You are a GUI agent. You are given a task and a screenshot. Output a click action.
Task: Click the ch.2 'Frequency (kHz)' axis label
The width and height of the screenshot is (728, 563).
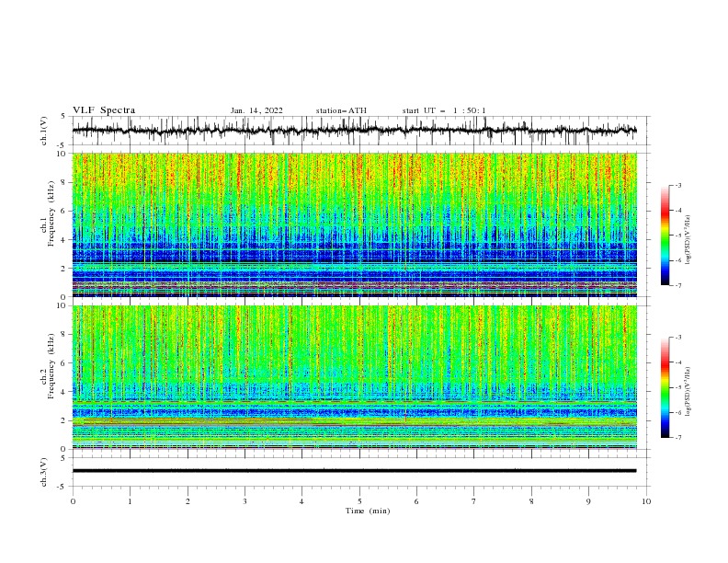51,365
